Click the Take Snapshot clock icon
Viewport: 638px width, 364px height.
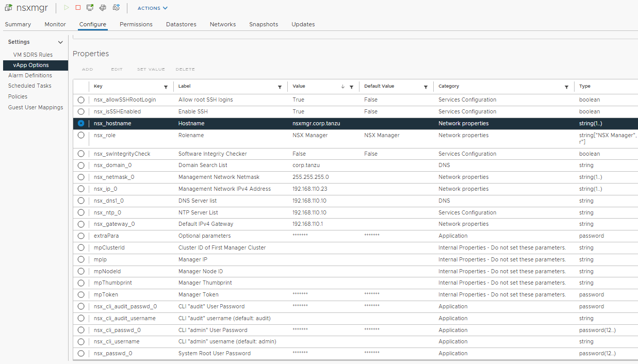coord(117,8)
